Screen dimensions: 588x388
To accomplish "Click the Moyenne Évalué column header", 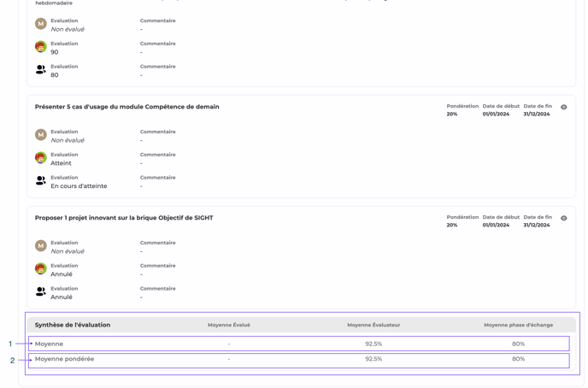I will (228, 325).
